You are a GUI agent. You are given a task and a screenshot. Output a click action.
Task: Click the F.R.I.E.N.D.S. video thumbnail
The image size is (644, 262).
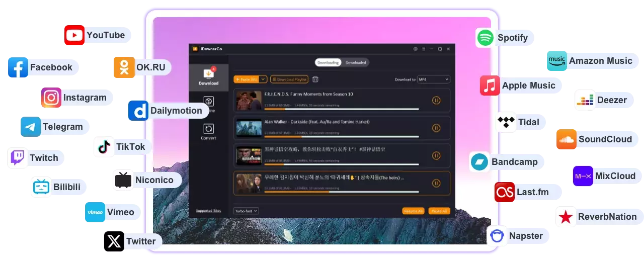(249, 101)
